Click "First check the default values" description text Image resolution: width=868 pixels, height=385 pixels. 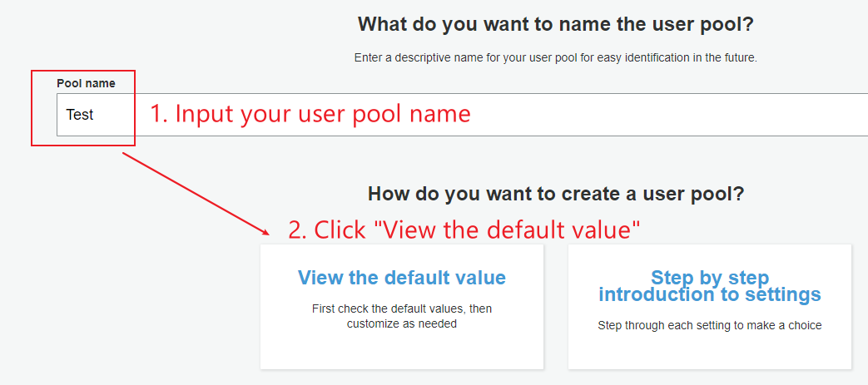(401, 308)
